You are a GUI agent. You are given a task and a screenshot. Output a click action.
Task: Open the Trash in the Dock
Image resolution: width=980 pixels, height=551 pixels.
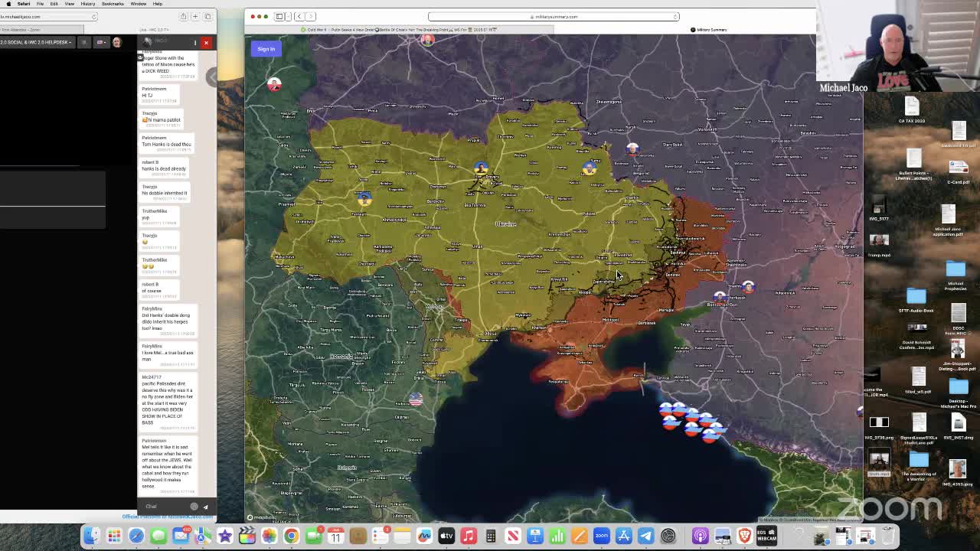click(x=889, y=536)
